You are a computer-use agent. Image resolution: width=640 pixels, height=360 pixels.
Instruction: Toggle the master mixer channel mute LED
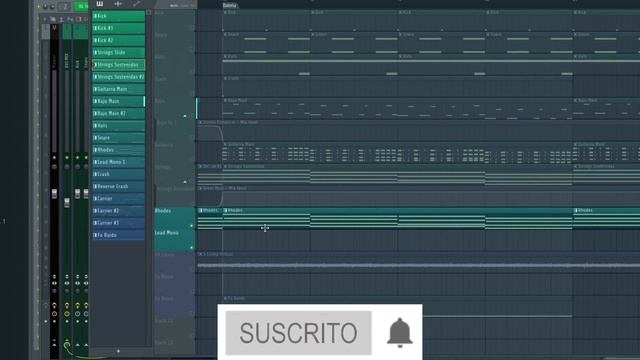54,158
